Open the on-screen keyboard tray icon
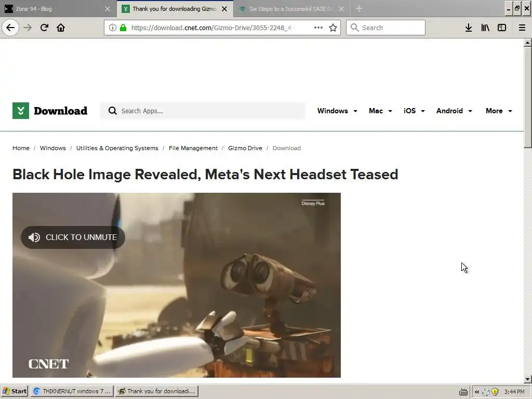532x399 pixels. click(x=463, y=392)
